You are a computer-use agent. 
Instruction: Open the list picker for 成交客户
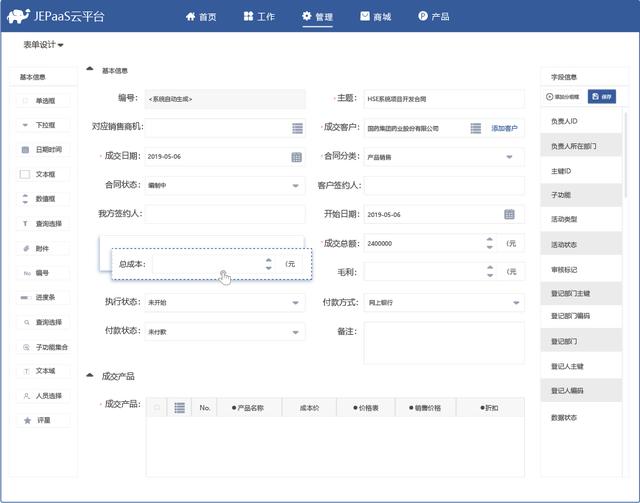pyautogui.click(x=476, y=128)
